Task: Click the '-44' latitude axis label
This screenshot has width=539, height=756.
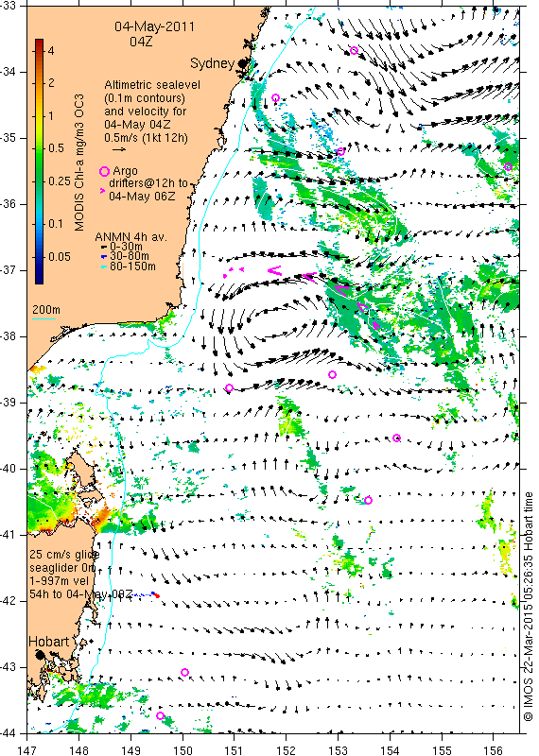Action: click(x=9, y=733)
